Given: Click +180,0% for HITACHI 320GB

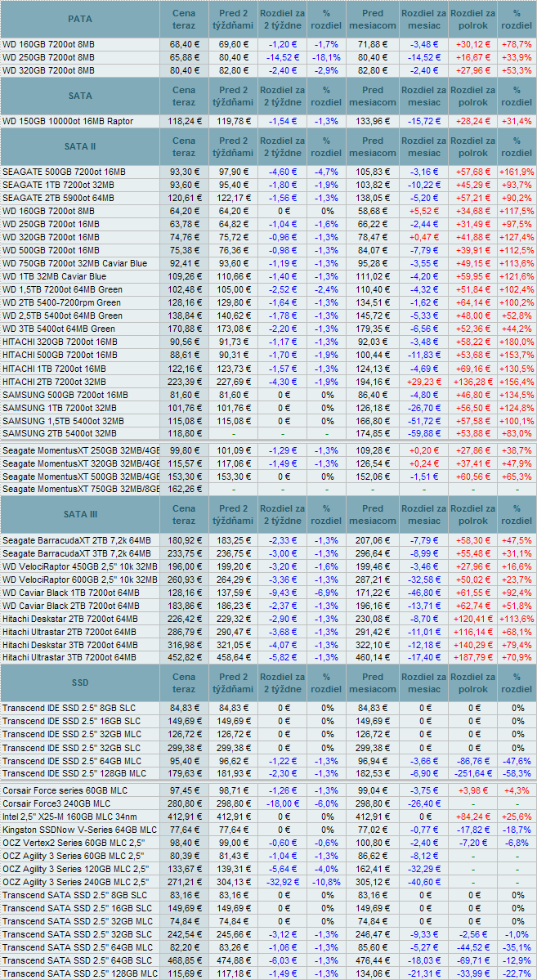Looking at the screenshot, I should click(517, 342).
